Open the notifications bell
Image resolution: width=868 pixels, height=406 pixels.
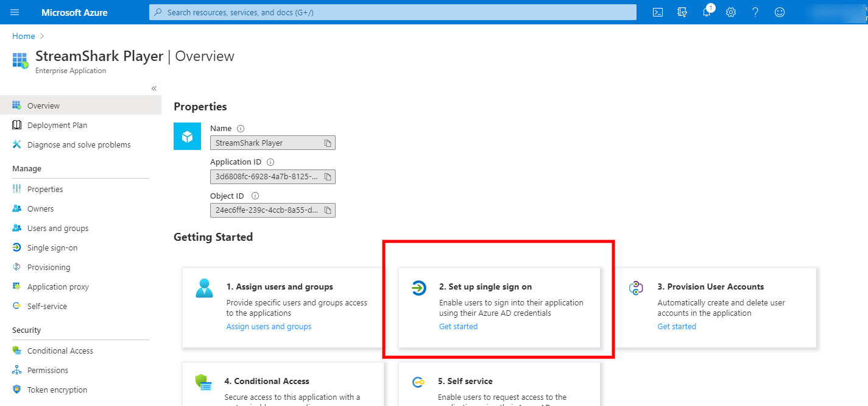coord(707,12)
